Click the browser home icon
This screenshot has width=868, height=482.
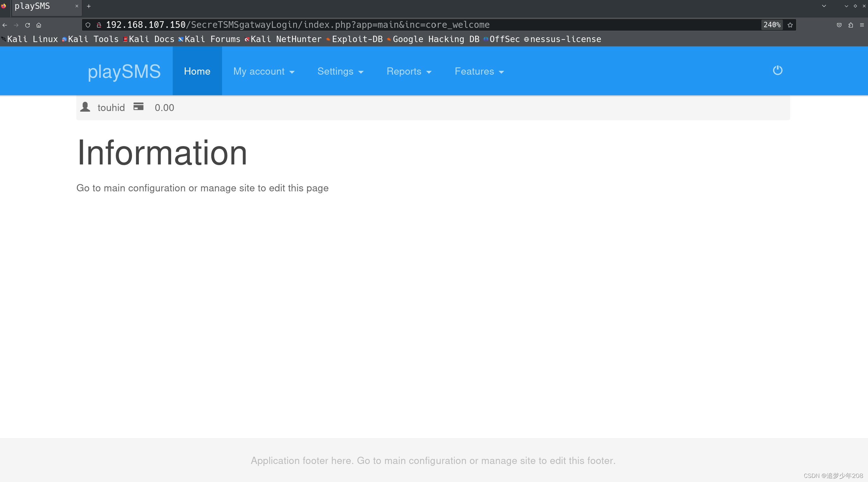[39, 25]
